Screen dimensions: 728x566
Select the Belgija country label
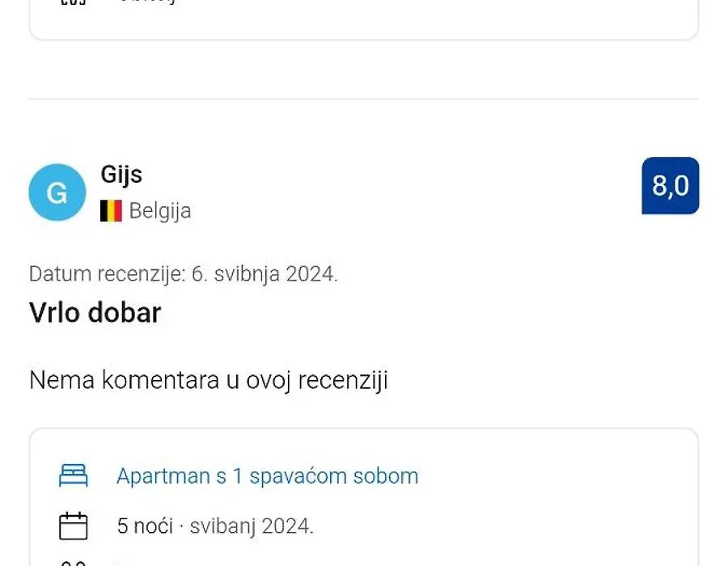coord(160,210)
